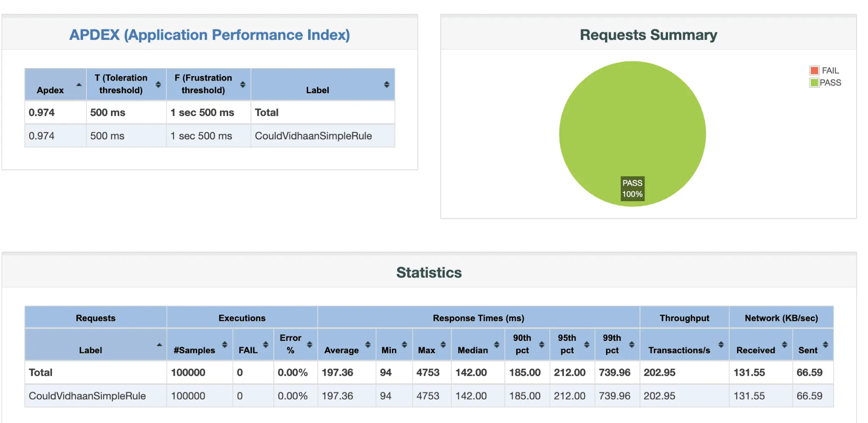Viewport: 868px width, 423px height.
Task: Click sort arrows beside 90th pct header
Action: [542, 345]
